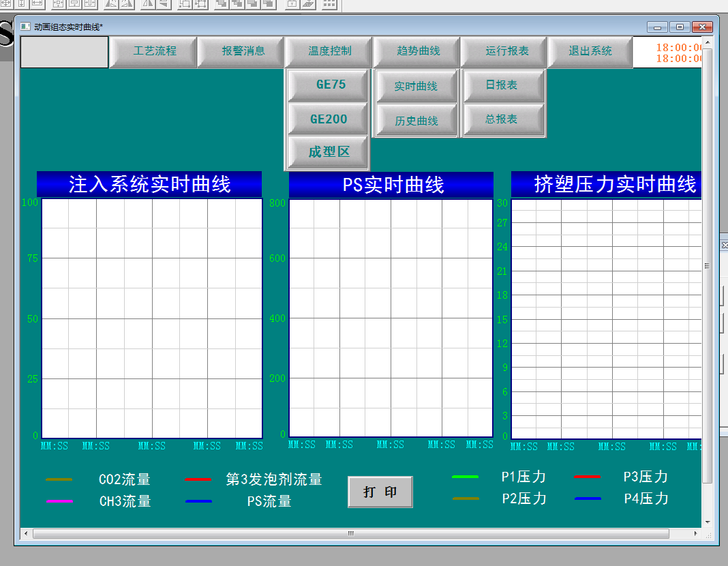Click inside the PS实时曲线 chart area
Viewport: 728px width, 566px height.
391,318
